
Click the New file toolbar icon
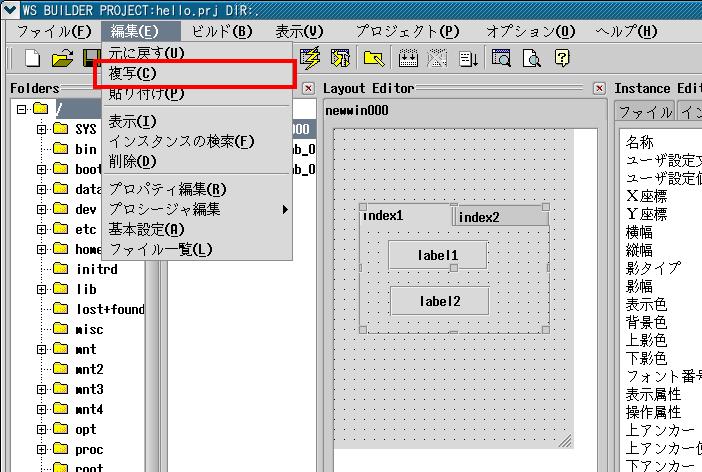pyautogui.click(x=32, y=58)
